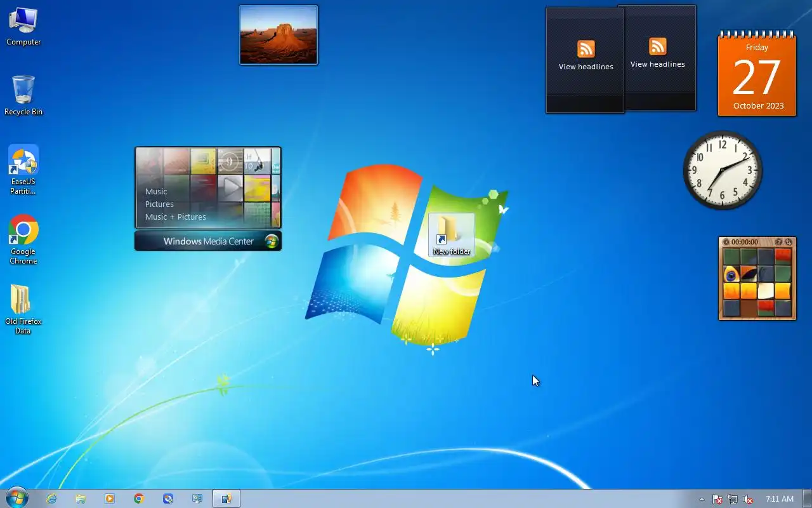Launch Internet Explorer from the taskbar
Image resolution: width=812 pixels, height=508 pixels.
(51, 498)
